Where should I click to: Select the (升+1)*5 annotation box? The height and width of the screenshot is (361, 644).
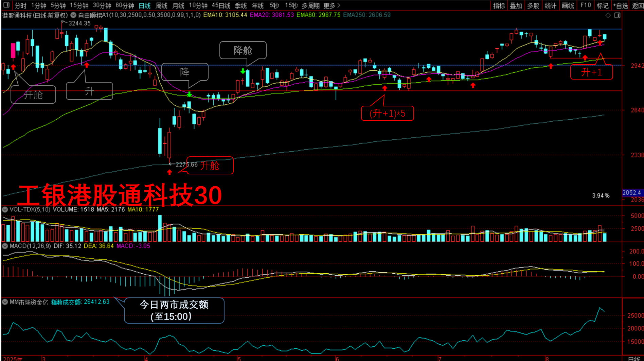point(387,113)
